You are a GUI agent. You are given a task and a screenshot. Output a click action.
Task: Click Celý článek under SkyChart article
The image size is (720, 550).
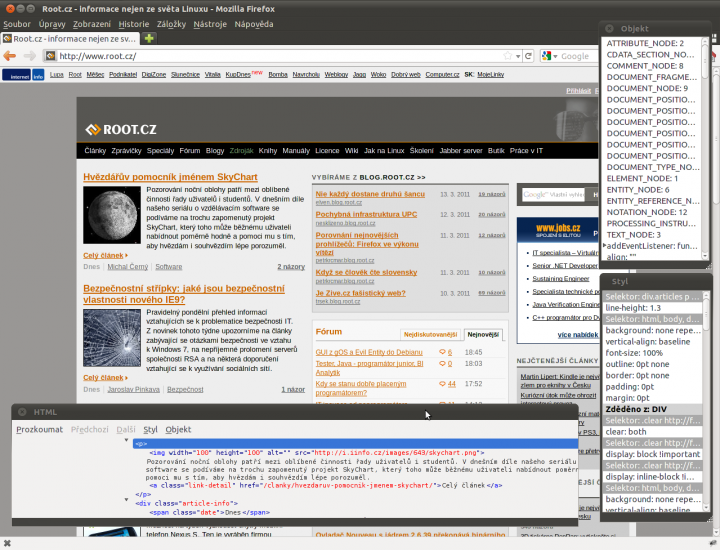pyautogui.click(x=105, y=255)
